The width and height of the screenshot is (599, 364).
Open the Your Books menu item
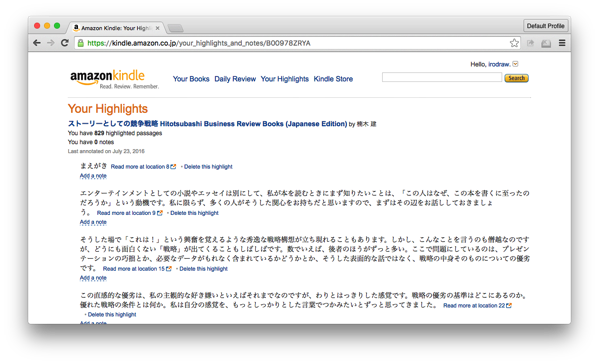pyautogui.click(x=191, y=79)
